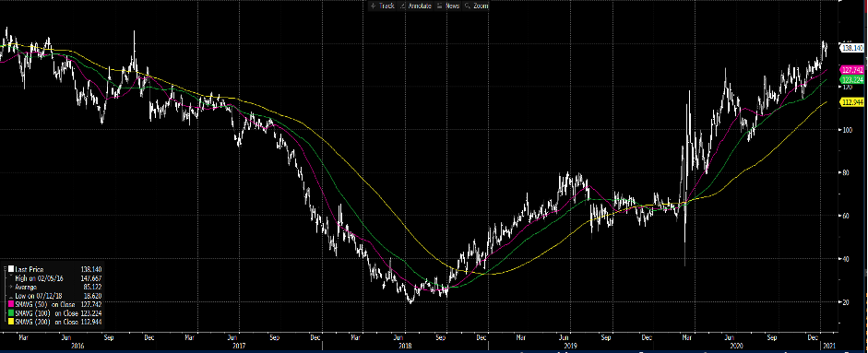The height and width of the screenshot is (353, 868).
Task: Click the white Last Price swatch
Action: tap(11, 269)
